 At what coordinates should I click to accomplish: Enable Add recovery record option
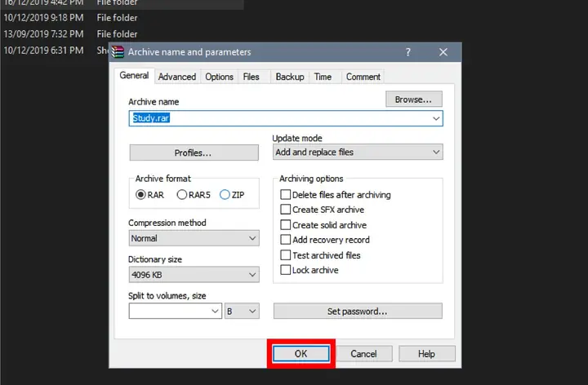[x=286, y=240]
